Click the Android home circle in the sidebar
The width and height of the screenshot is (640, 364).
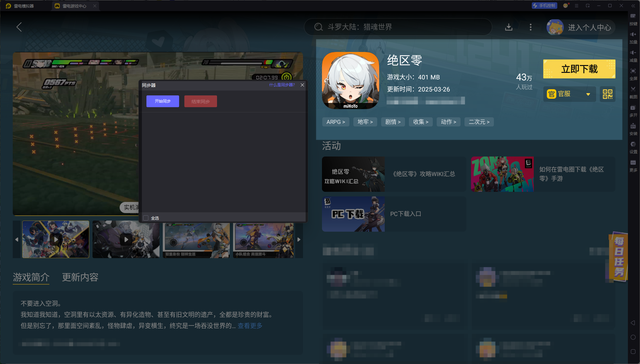pyautogui.click(x=633, y=337)
